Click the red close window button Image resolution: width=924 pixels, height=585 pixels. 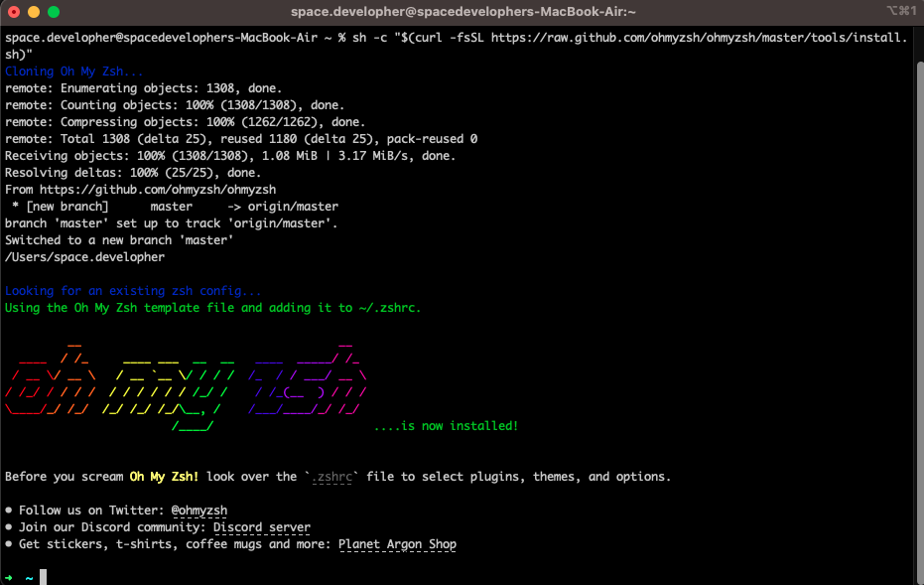pos(14,12)
